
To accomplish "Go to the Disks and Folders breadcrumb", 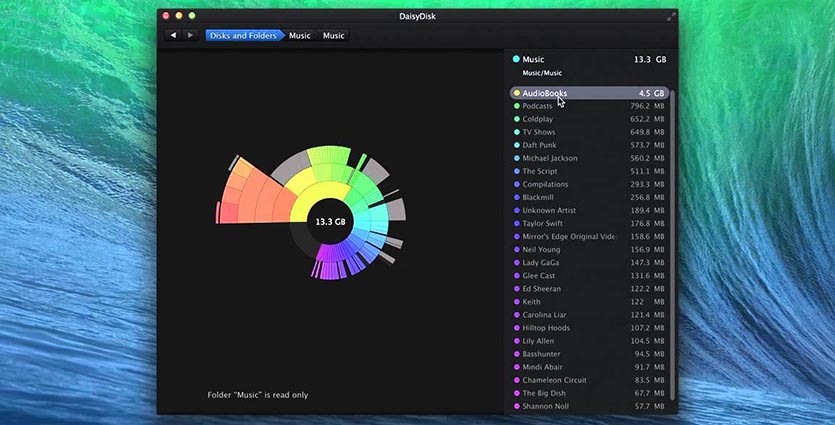I will (x=243, y=36).
